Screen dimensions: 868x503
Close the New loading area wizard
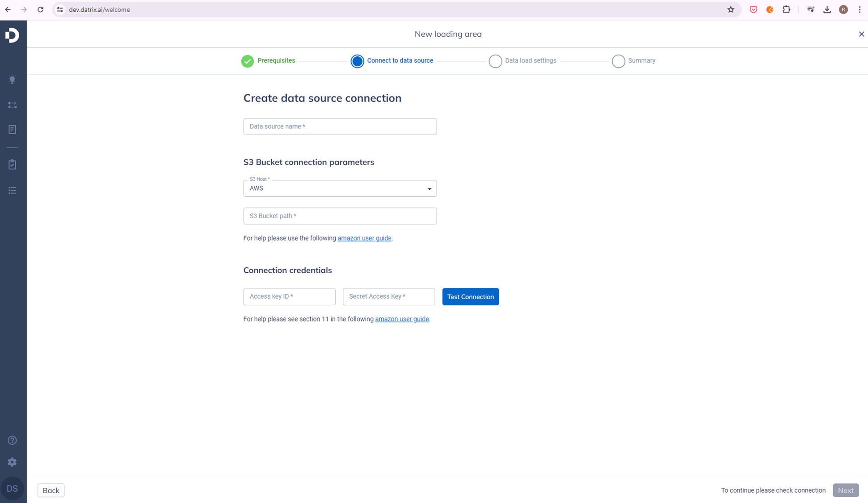tap(861, 34)
